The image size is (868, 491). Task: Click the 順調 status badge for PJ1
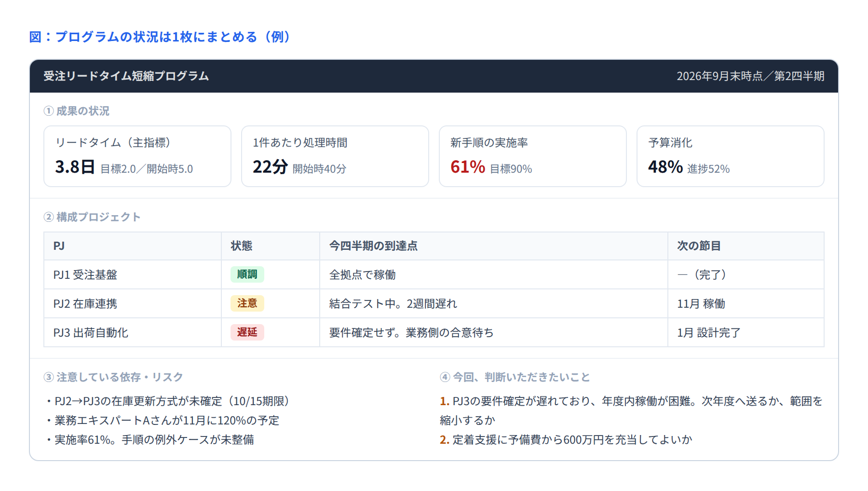tap(247, 274)
